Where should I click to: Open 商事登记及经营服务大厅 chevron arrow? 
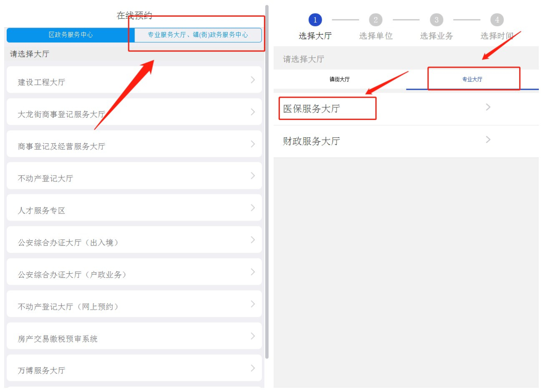tap(253, 144)
